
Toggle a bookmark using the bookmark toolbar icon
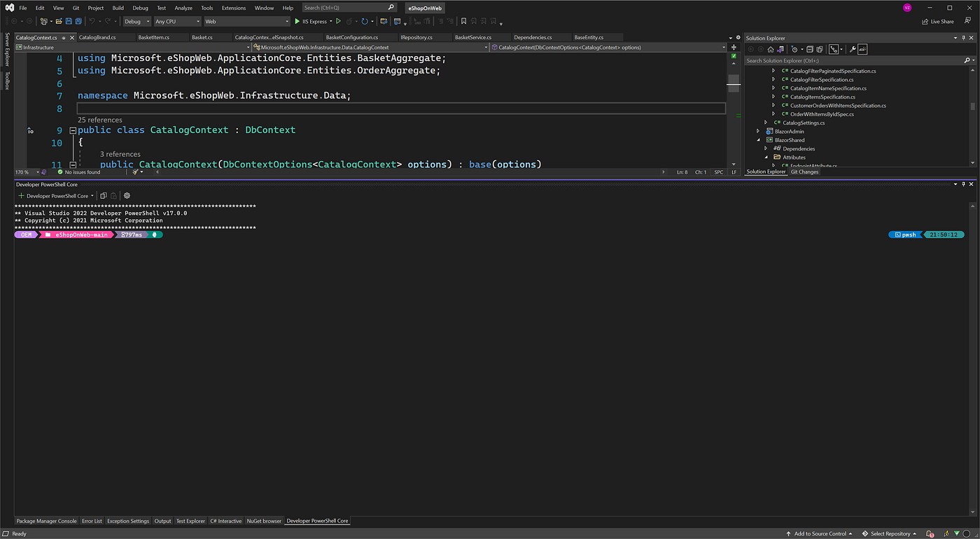click(463, 21)
